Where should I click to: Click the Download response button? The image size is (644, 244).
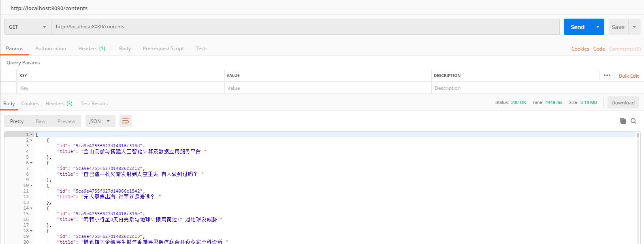(623, 103)
